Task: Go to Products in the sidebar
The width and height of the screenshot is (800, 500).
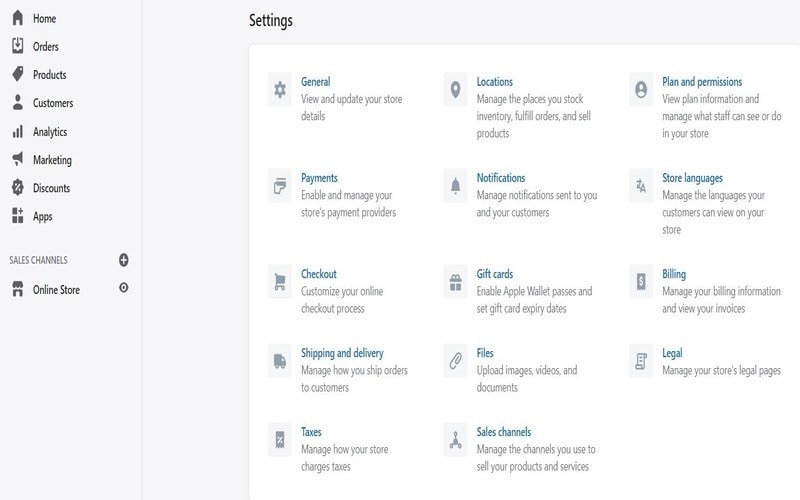Action: point(49,75)
